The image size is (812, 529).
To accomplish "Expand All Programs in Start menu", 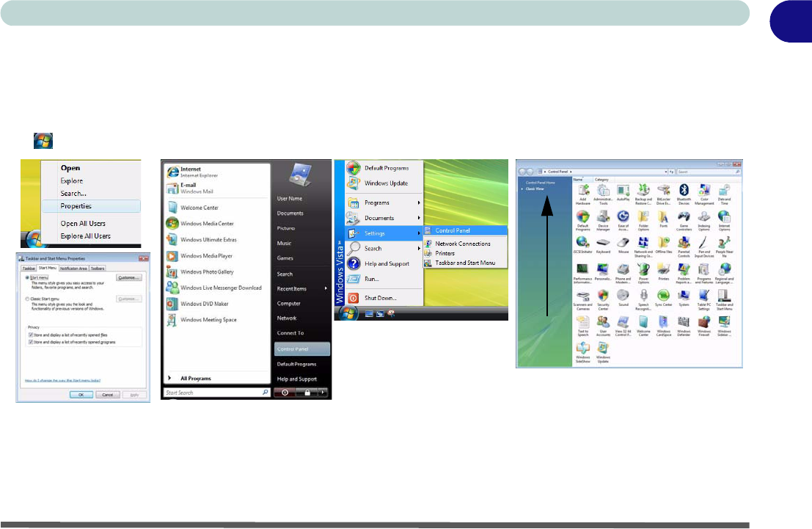I will point(191,379).
